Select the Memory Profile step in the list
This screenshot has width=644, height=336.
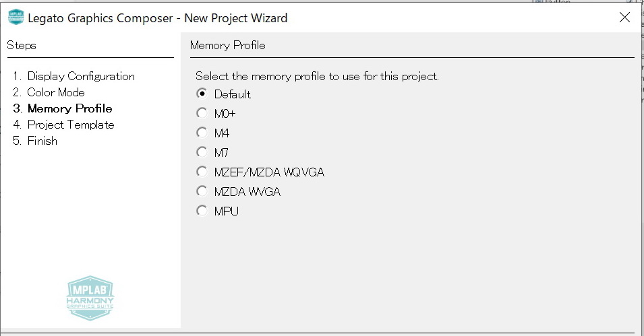click(x=69, y=108)
